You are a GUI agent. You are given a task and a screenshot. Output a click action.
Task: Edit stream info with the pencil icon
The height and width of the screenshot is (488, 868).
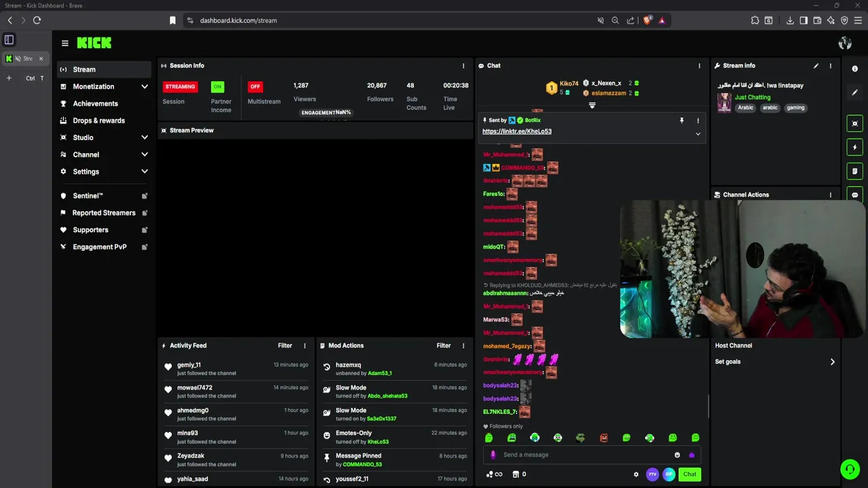coord(816,66)
